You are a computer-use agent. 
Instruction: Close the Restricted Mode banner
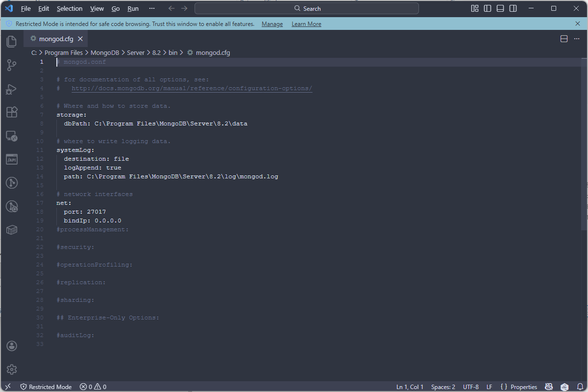[578, 24]
